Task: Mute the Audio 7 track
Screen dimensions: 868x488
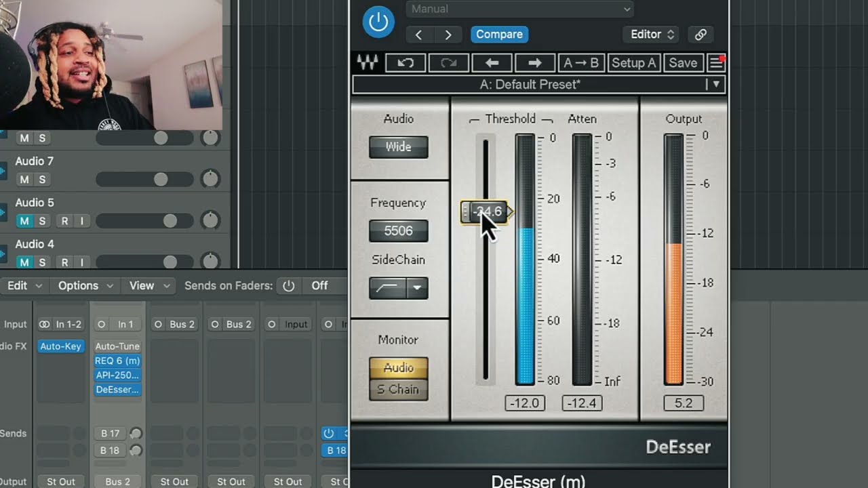Action: pyautogui.click(x=24, y=180)
